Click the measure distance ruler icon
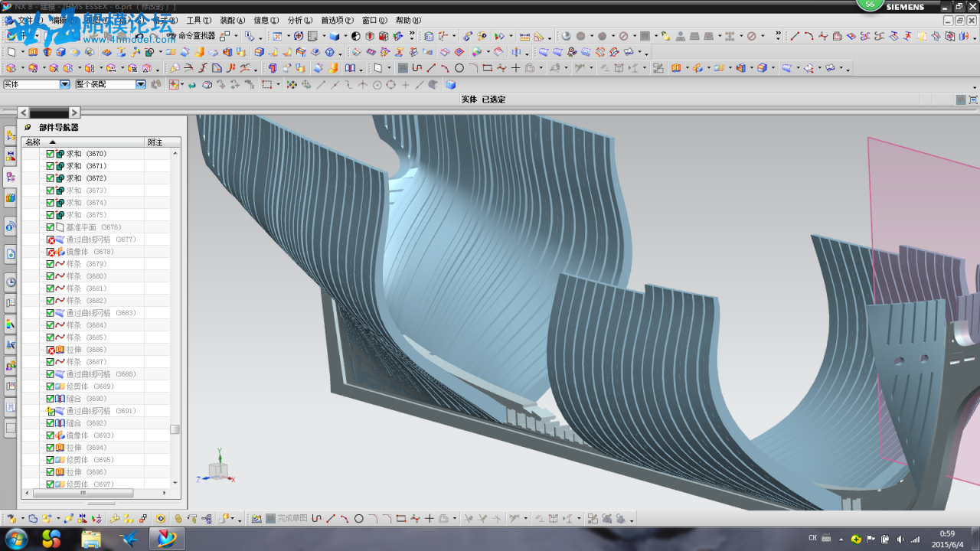980x551 pixels. pyautogui.click(x=524, y=36)
